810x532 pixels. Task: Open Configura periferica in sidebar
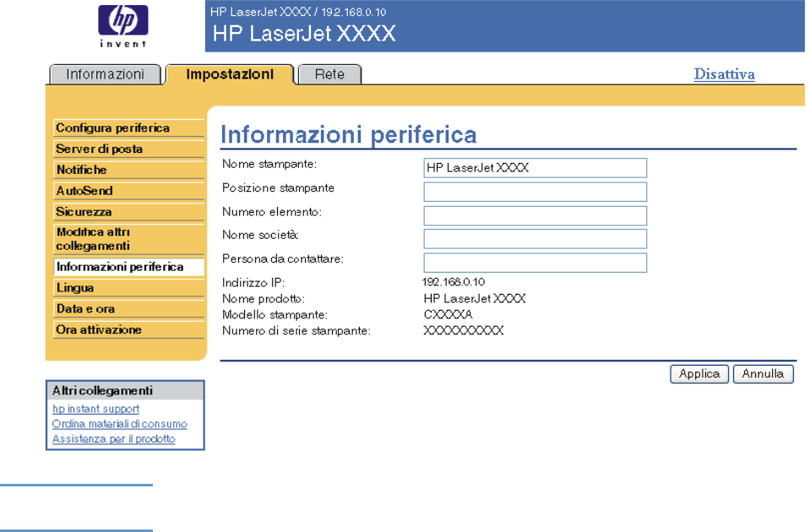coord(128,128)
